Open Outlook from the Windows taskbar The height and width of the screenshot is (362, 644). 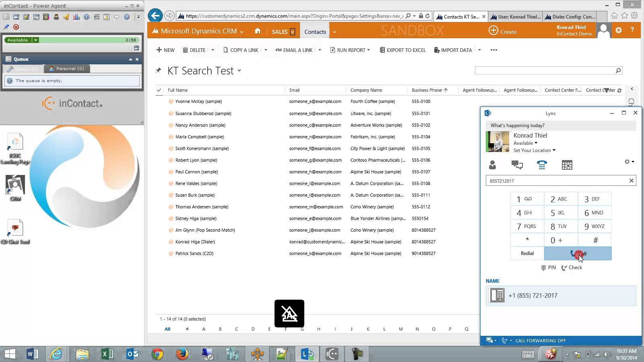point(132,354)
